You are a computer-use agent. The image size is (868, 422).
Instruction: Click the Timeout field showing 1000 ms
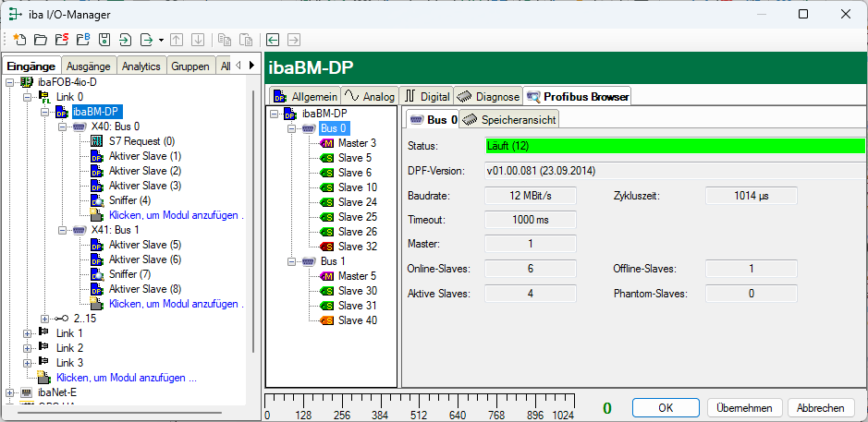point(531,220)
